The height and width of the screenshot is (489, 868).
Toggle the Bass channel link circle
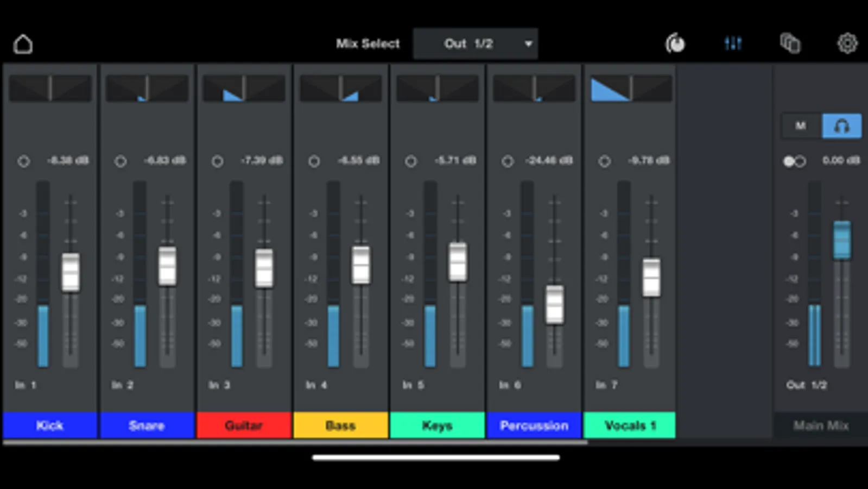(x=314, y=161)
